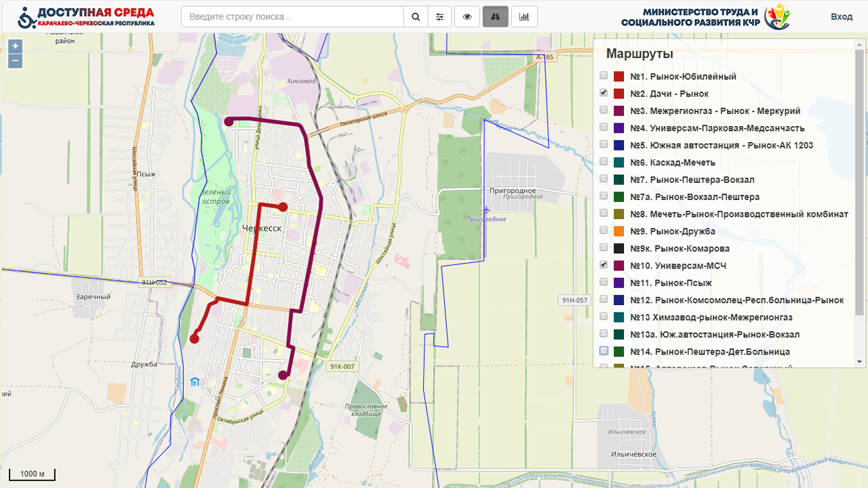Open the search filter settings button
Image resolution: width=868 pixels, height=488 pixels.
pos(440,17)
